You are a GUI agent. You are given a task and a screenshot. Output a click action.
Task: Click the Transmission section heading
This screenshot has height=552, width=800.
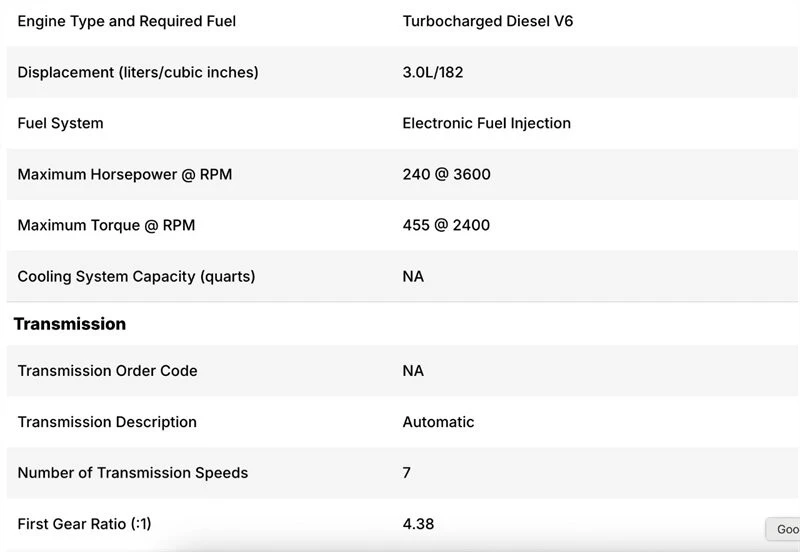click(69, 324)
